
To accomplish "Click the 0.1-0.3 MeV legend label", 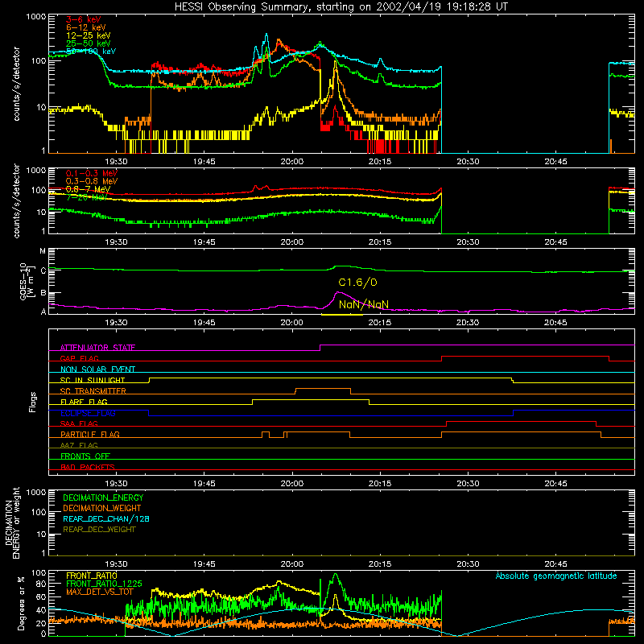I will pyautogui.click(x=92, y=173).
